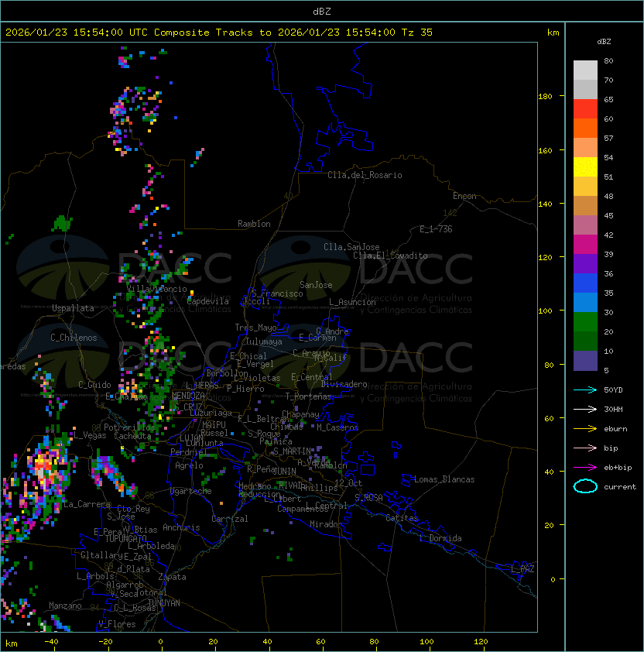The image size is (644, 652).
Task: Click the 'MENDOZA' city label
Action: [x=188, y=396]
